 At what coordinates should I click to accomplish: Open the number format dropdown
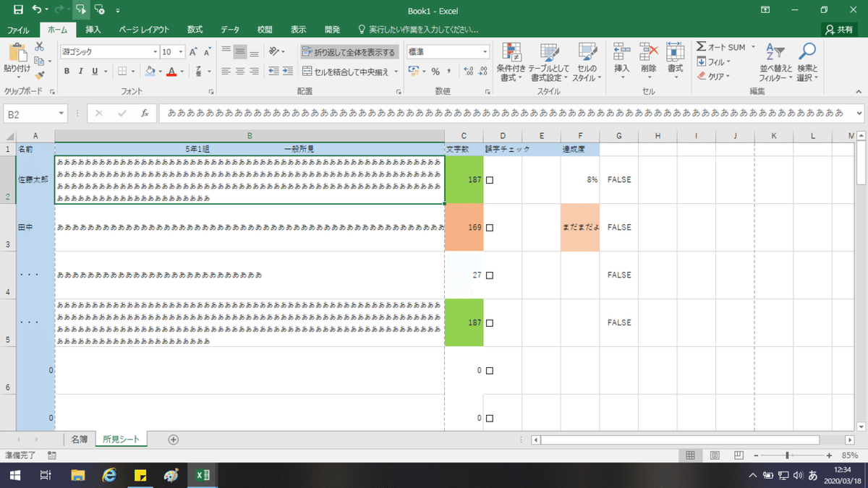coord(486,52)
